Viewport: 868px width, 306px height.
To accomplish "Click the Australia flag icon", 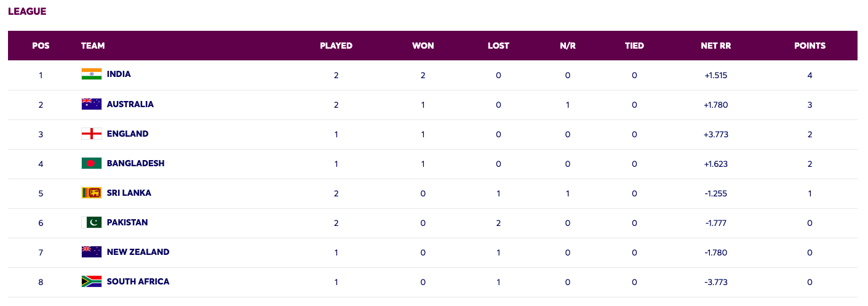I will point(92,104).
